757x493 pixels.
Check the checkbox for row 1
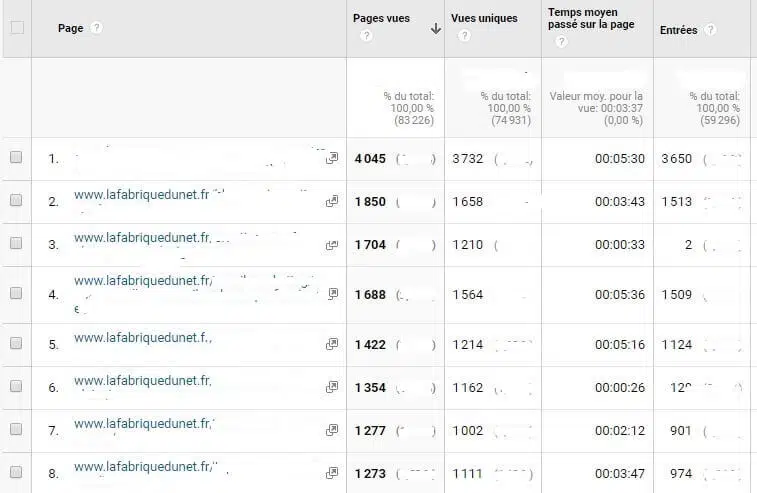(x=16, y=157)
